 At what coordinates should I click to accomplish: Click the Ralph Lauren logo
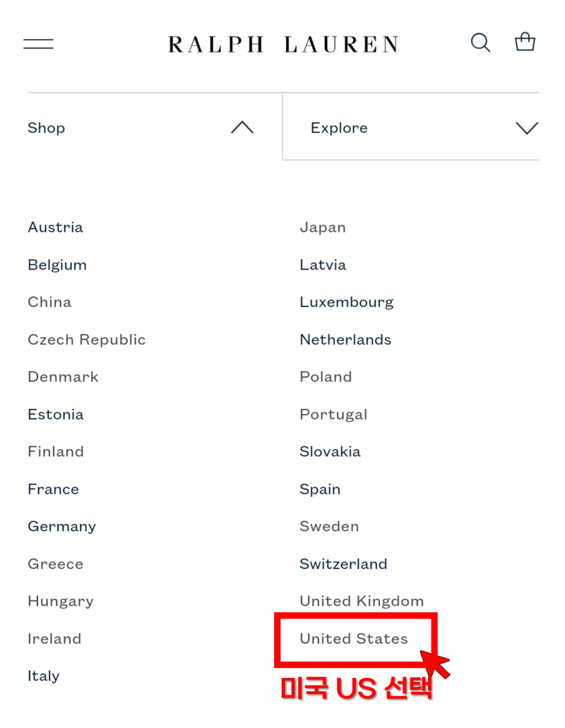click(283, 44)
